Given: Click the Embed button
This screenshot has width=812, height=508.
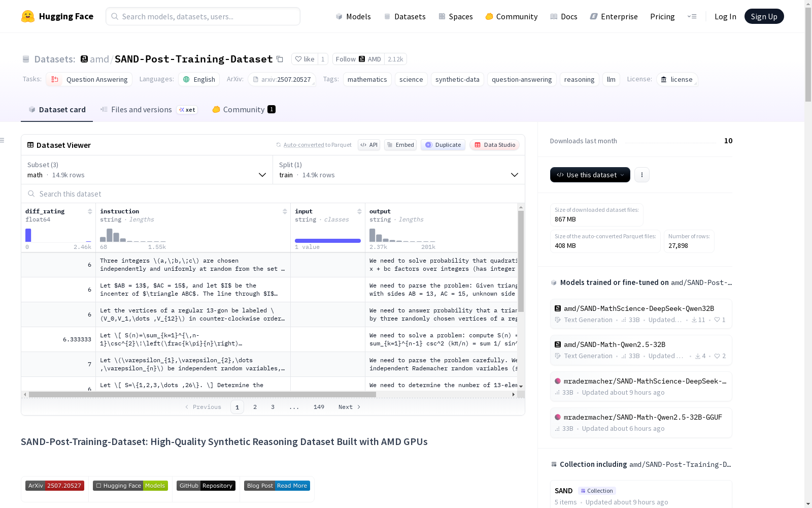Looking at the screenshot, I should coord(400,145).
